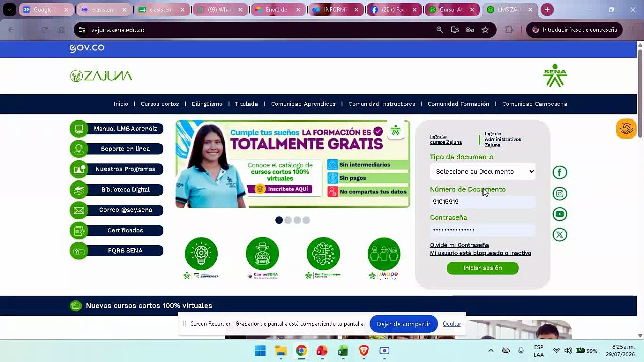Open a new browser tab
The height and width of the screenshot is (362, 644).
click(547, 10)
